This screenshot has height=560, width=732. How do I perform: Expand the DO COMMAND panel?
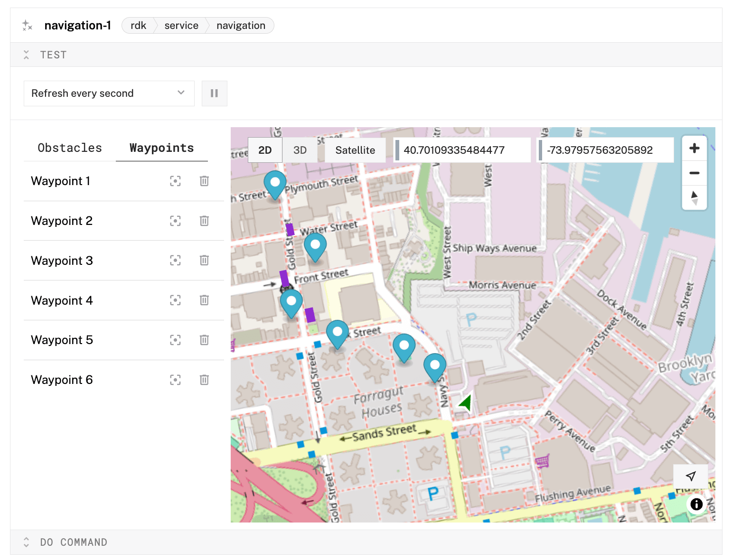[27, 542]
